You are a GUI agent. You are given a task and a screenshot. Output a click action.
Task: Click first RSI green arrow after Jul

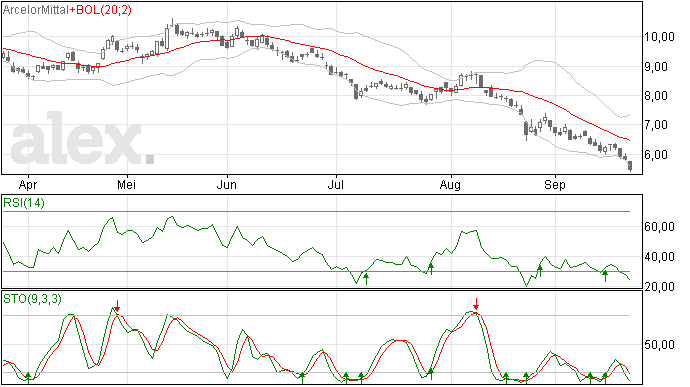366,279
